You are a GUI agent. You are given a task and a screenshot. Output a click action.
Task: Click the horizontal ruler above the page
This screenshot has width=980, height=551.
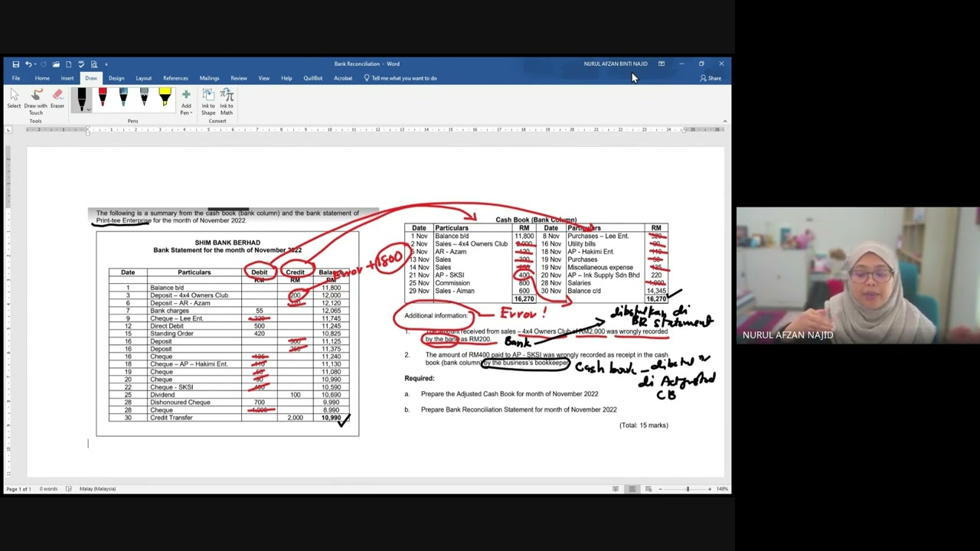click(375, 129)
